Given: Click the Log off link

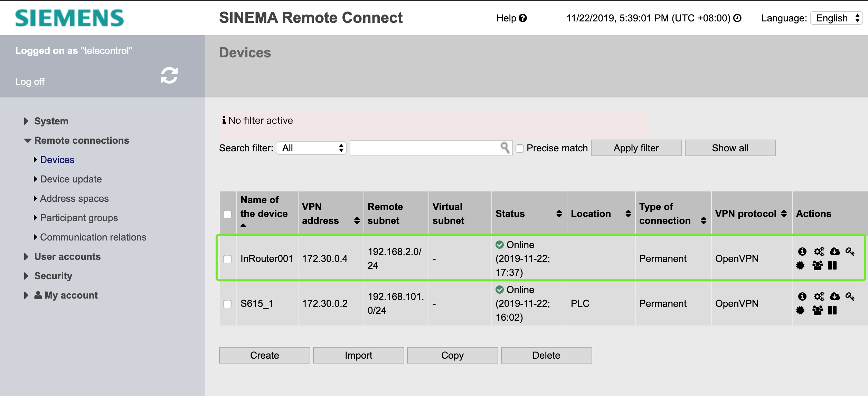Looking at the screenshot, I should click(30, 82).
